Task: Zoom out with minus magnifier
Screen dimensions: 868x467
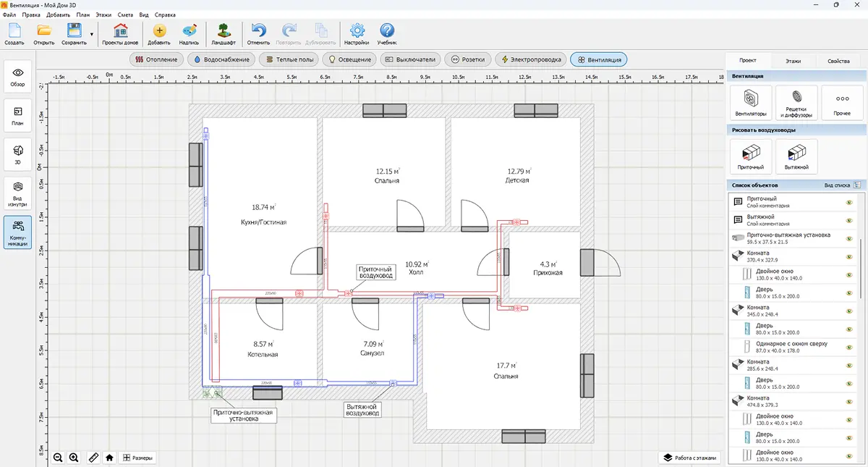Action: [58, 458]
